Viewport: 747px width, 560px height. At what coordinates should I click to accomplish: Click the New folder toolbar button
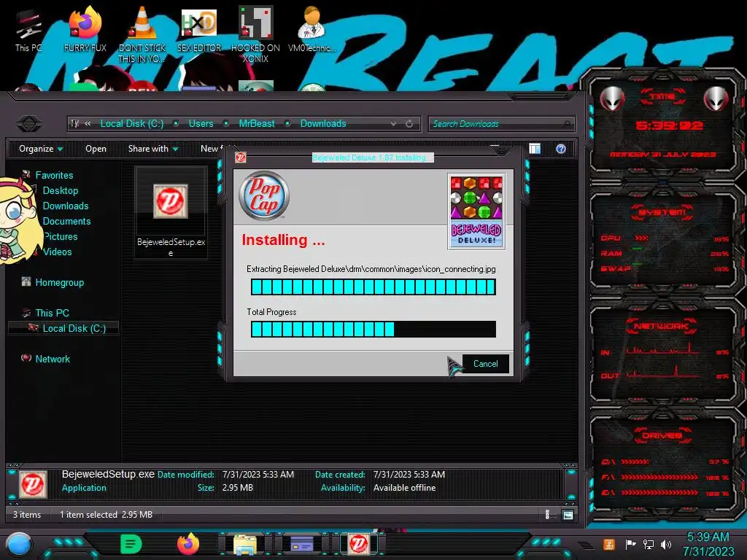tap(212, 149)
